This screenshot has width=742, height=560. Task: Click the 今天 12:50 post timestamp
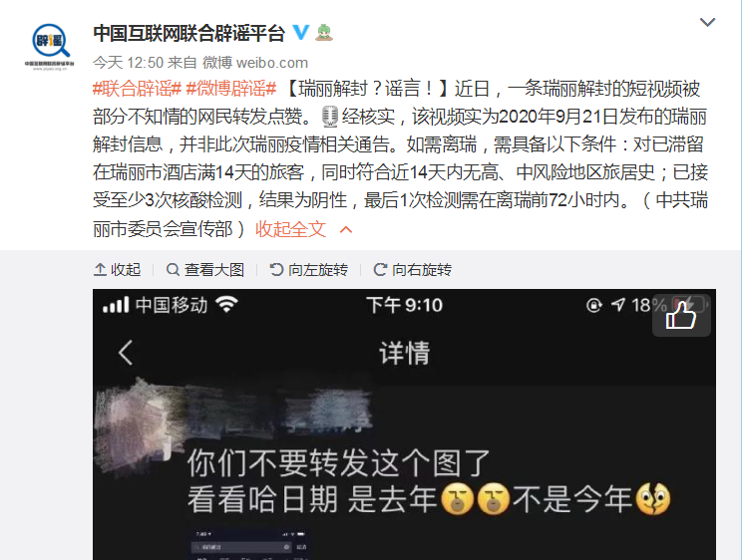129,63
